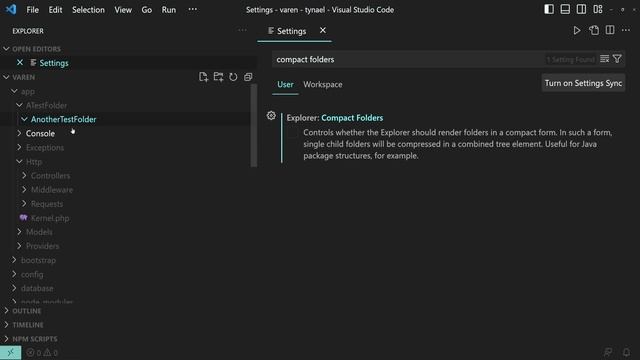Refresh the Explorer tree

(x=233, y=77)
